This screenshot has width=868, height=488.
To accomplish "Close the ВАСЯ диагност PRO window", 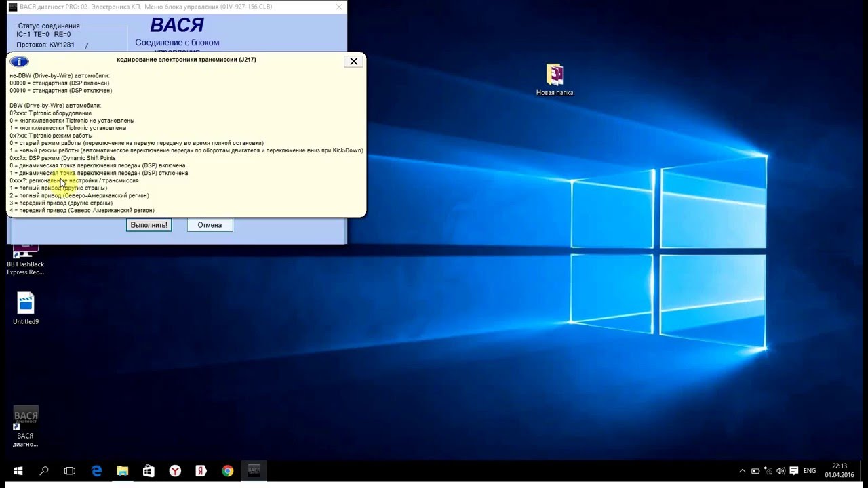I will 339,7.
